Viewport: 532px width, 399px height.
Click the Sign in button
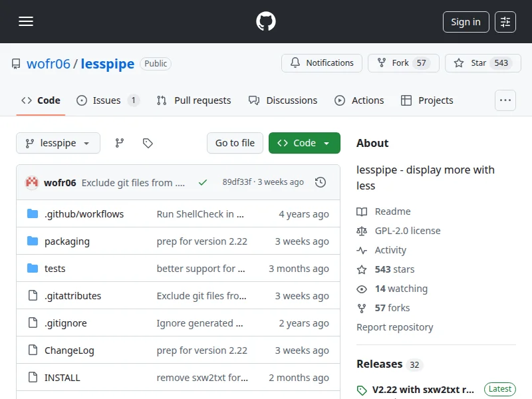465,22
